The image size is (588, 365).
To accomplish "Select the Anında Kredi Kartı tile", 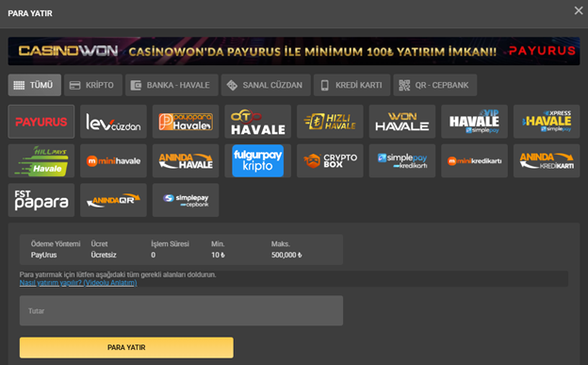I will pos(547,161).
